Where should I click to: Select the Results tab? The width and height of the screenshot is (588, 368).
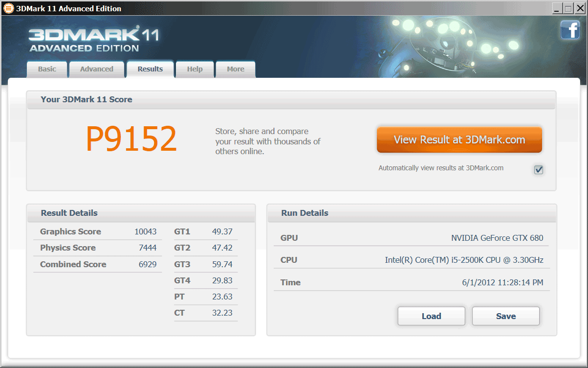(150, 69)
